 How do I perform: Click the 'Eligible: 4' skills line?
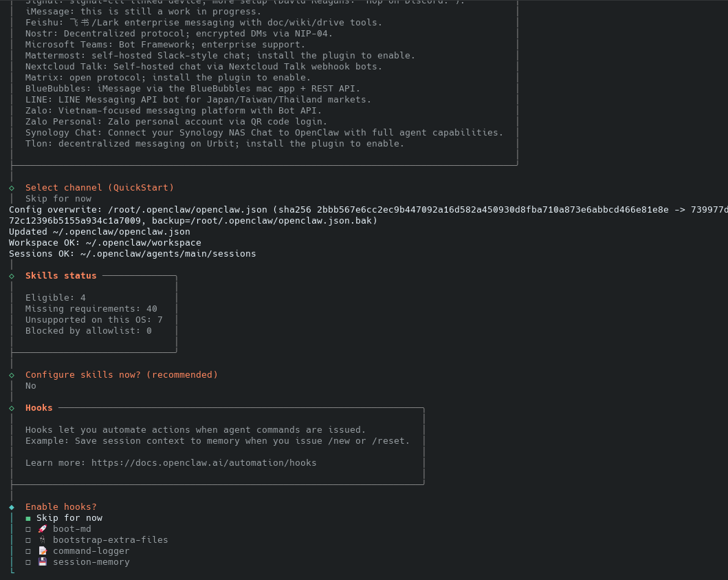56,298
